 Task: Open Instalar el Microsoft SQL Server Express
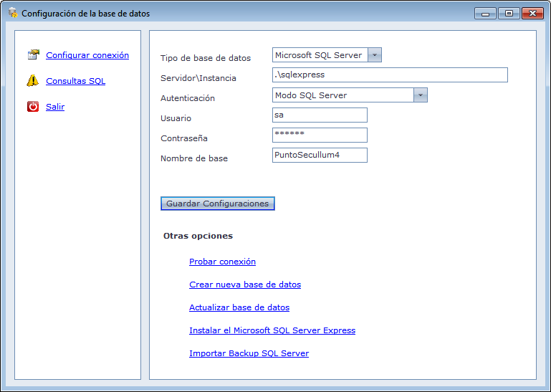click(x=272, y=330)
